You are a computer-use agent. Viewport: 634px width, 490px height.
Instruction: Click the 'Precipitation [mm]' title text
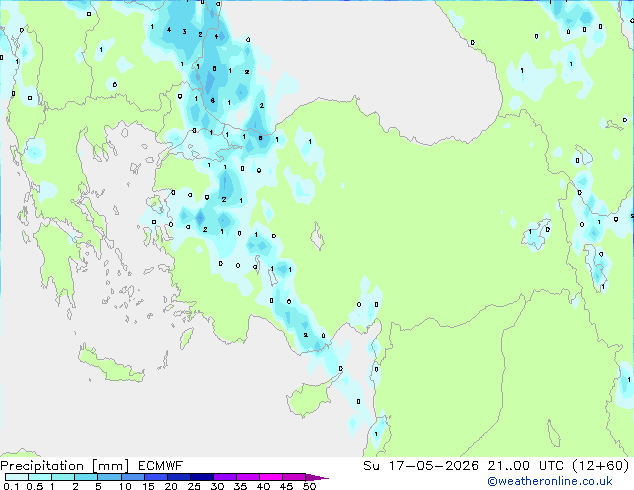pos(64,466)
